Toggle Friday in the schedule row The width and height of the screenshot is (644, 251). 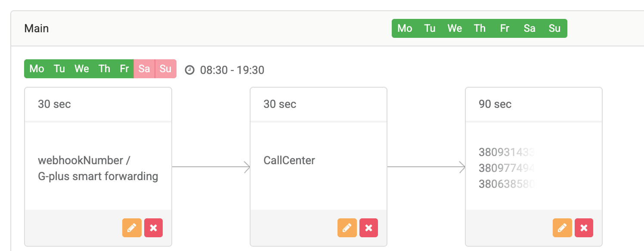[x=124, y=69]
